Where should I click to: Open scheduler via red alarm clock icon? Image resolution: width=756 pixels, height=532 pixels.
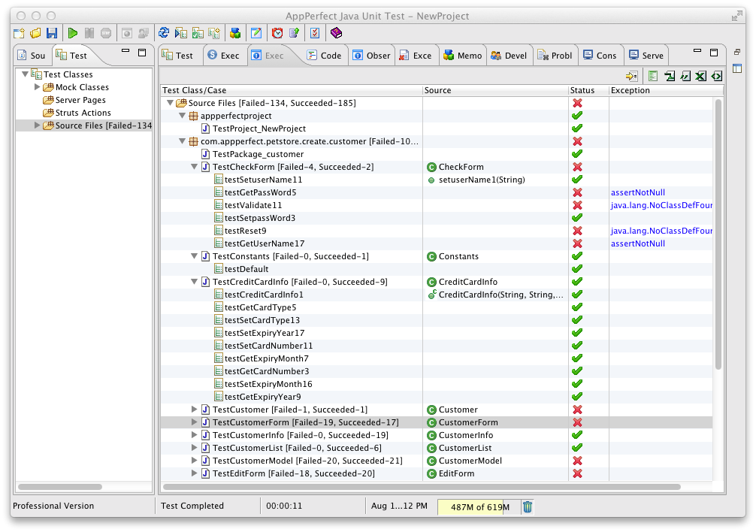click(277, 33)
